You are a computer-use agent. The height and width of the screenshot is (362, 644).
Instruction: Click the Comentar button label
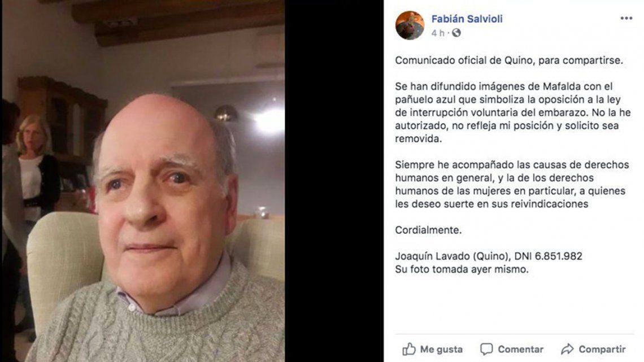point(520,349)
